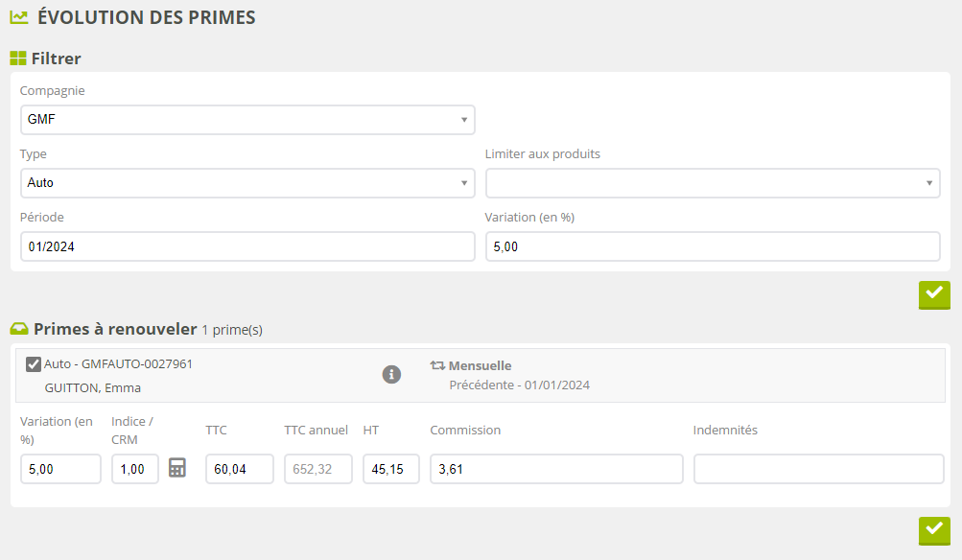Click the grid icon next to Filtrer
962x560 pixels.
pos(17,58)
